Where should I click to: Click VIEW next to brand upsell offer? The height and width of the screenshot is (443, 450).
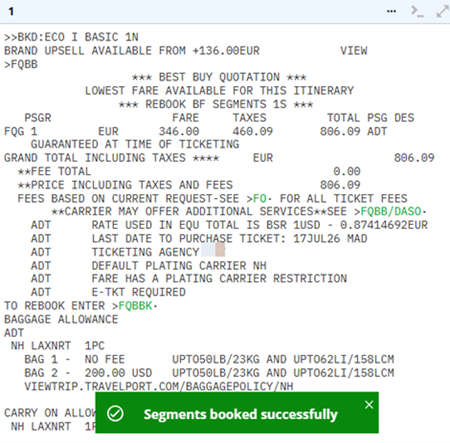pos(354,51)
